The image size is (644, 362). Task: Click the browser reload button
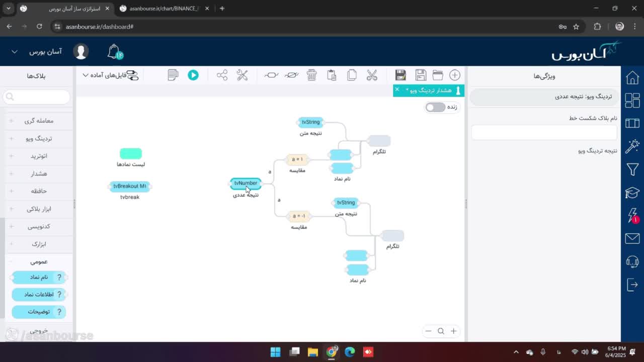(39, 26)
